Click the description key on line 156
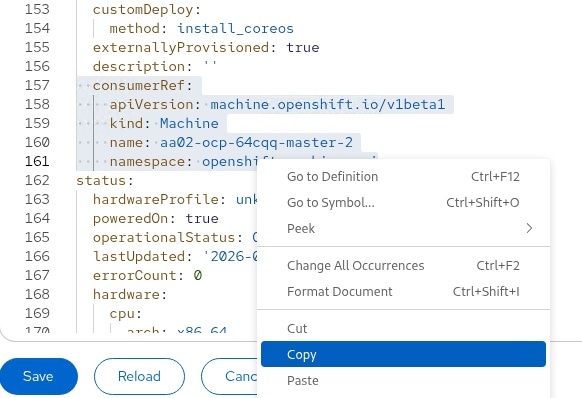Screen dimensions: 582x398 (x=138, y=66)
